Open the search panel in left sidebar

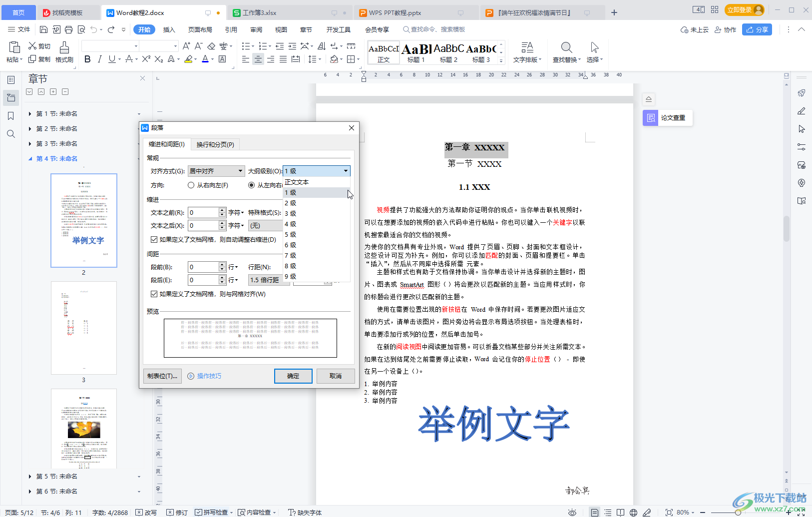11,134
